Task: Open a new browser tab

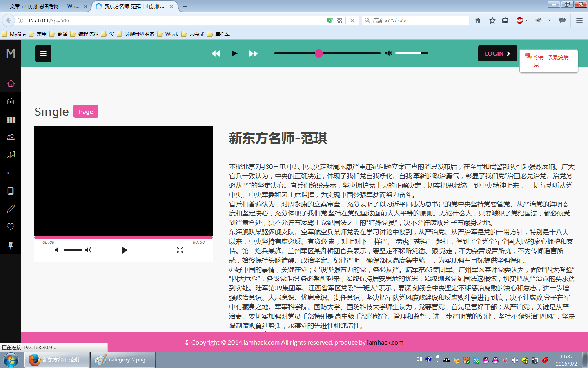Action: [185, 7]
